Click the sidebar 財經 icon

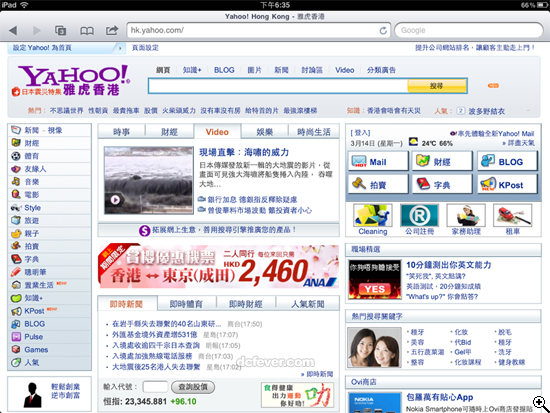(x=16, y=143)
